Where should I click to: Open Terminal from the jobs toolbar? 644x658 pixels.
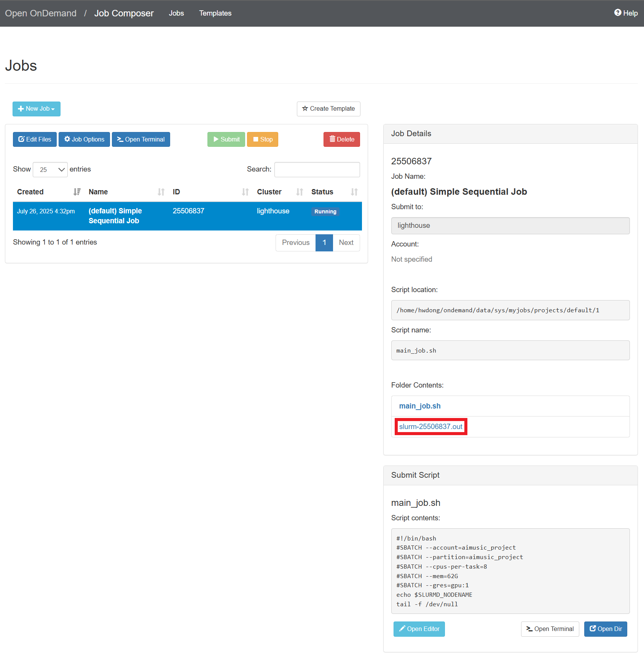141,139
